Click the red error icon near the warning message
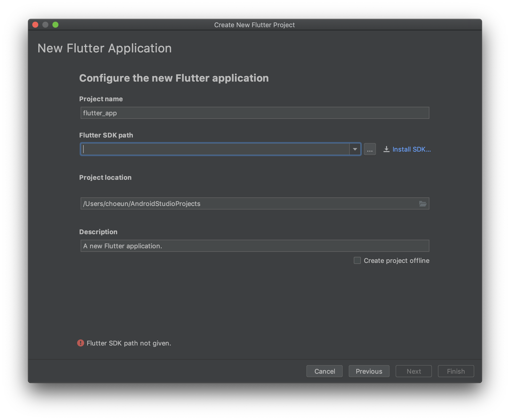510x420 pixels. click(80, 343)
